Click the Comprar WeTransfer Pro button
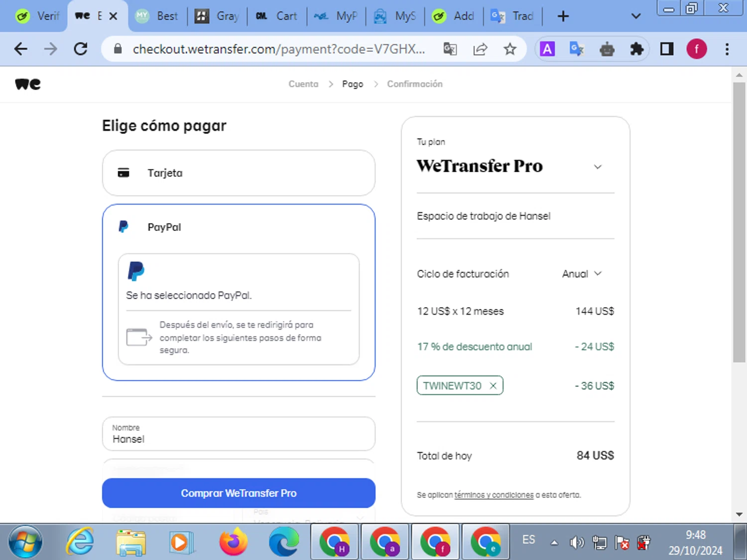 [239, 493]
